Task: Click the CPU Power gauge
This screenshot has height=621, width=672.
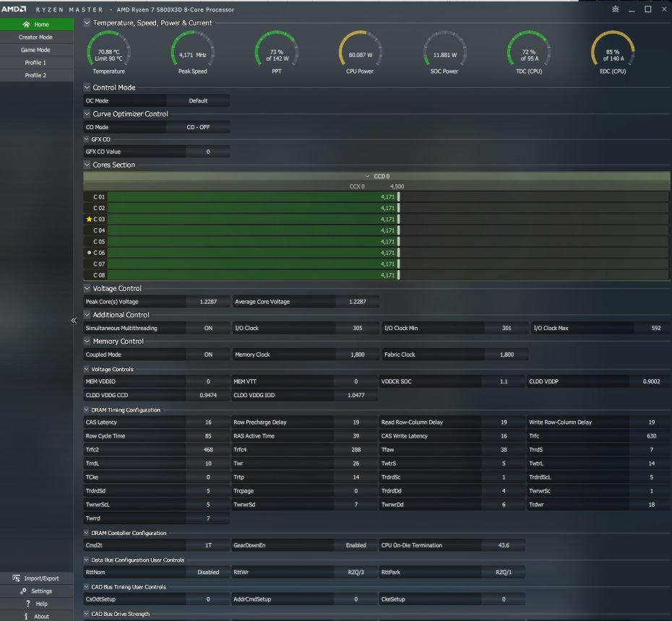Action: [x=360, y=53]
